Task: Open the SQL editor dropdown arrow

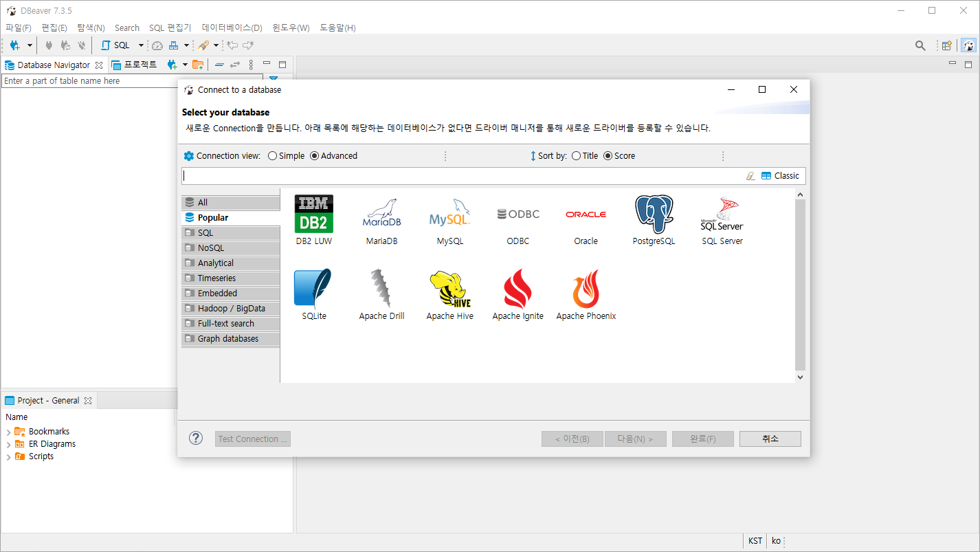Action: click(x=141, y=45)
